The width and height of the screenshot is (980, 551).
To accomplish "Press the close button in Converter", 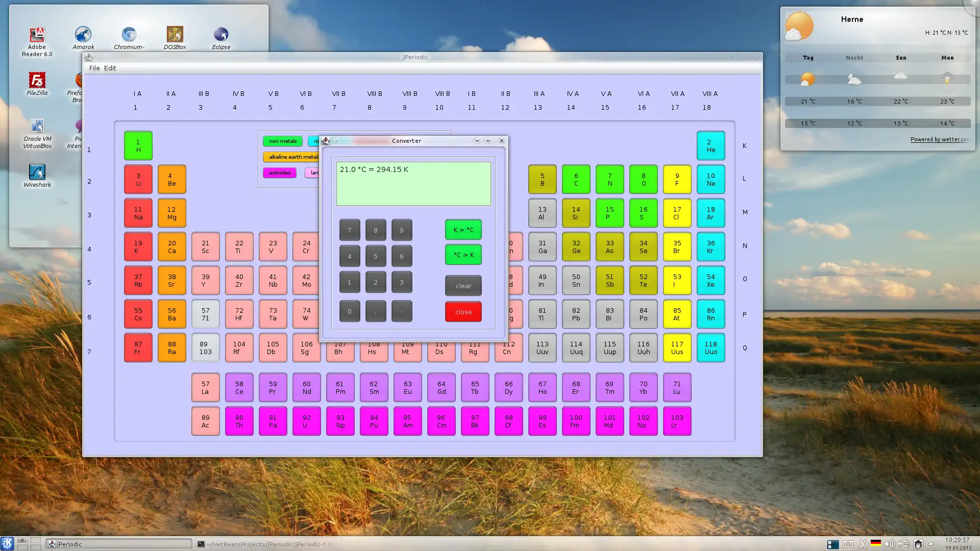I will 463,312.
